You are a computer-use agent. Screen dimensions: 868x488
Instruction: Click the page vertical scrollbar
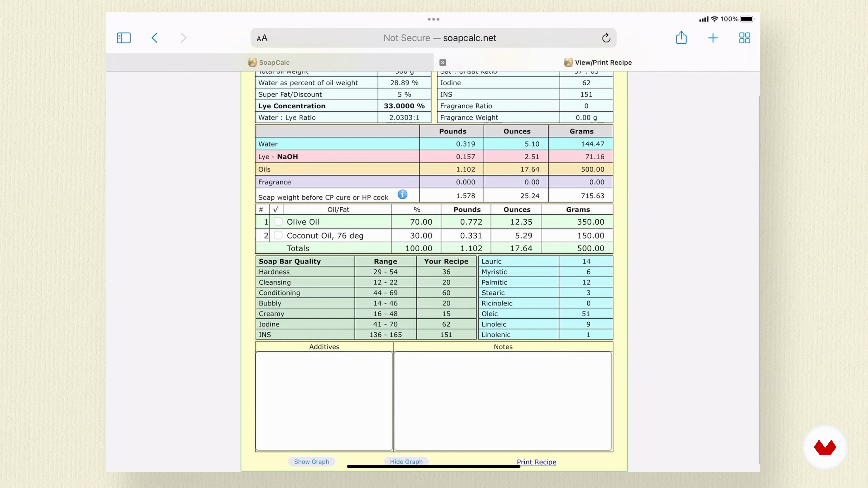click(x=759, y=279)
